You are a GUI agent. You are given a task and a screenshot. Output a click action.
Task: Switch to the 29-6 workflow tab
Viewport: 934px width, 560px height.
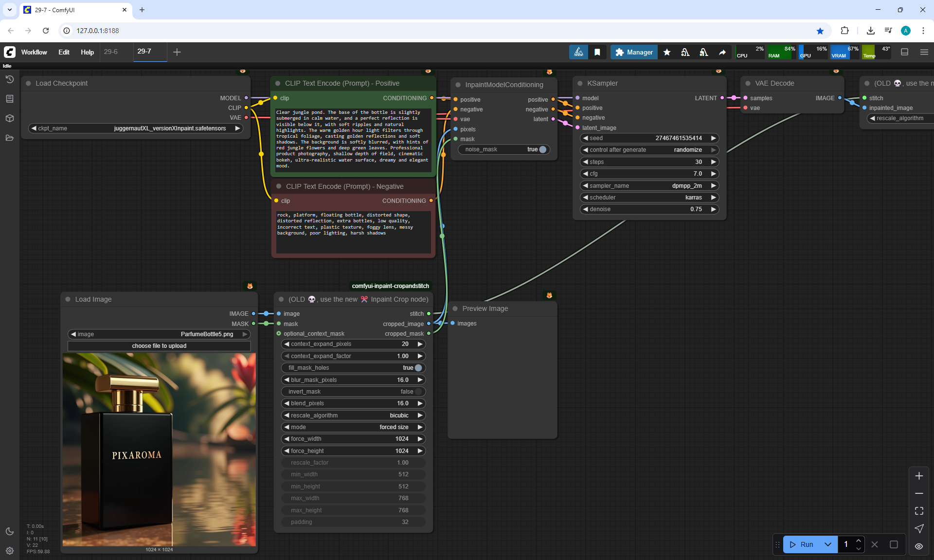point(111,52)
